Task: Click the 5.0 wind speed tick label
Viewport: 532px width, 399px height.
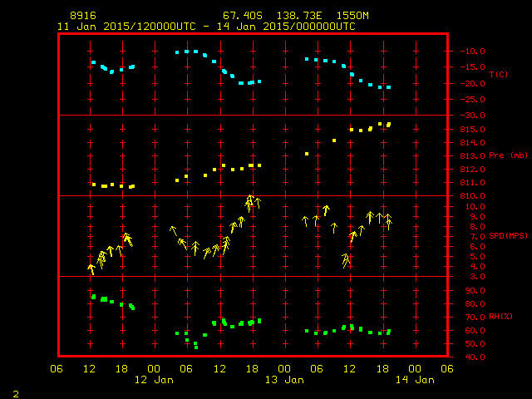Action: coord(478,257)
